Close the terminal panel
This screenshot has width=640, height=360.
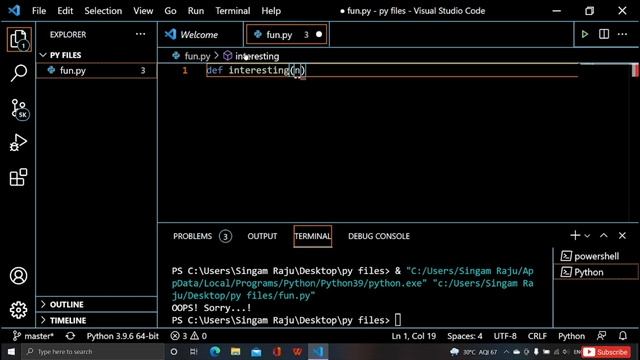point(622,236)
